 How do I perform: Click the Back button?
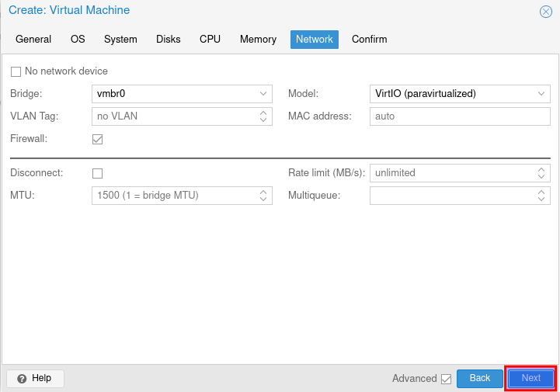tap(480, 378)
